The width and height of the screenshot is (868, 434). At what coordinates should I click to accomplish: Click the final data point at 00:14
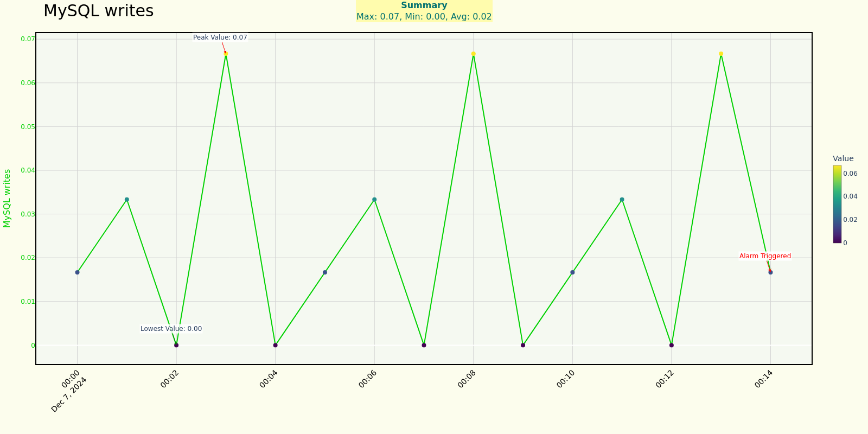(770, 272)
